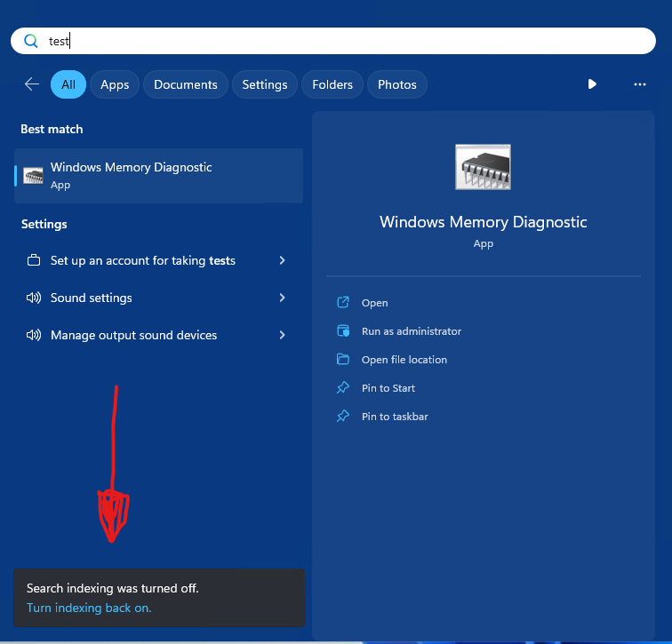Open the three-dot more options menu
This screenshot has width=672, height=644.
tap(639, 84)
